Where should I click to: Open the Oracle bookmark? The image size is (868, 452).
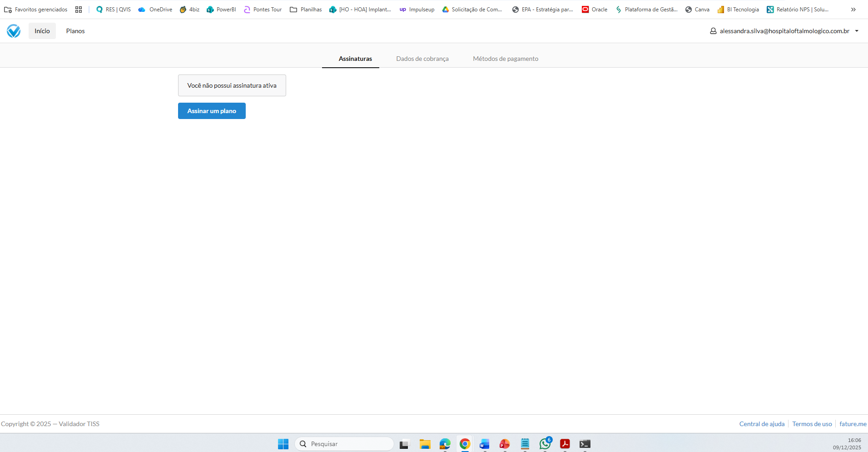point(595,10)
